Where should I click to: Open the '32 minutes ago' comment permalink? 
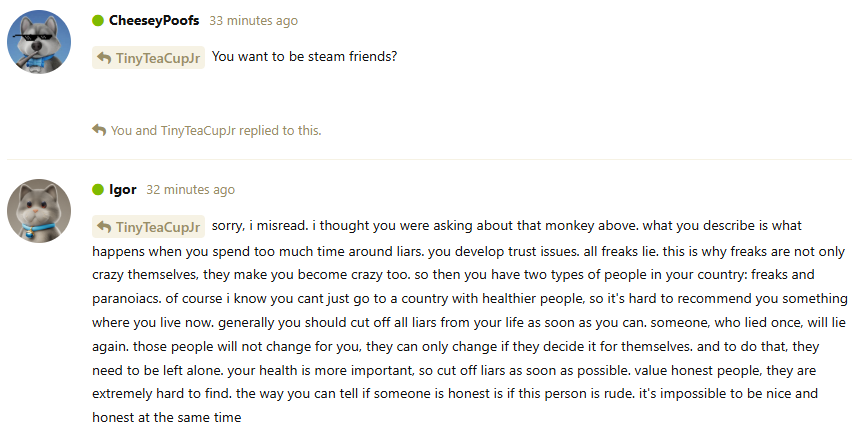coord(191,189)
